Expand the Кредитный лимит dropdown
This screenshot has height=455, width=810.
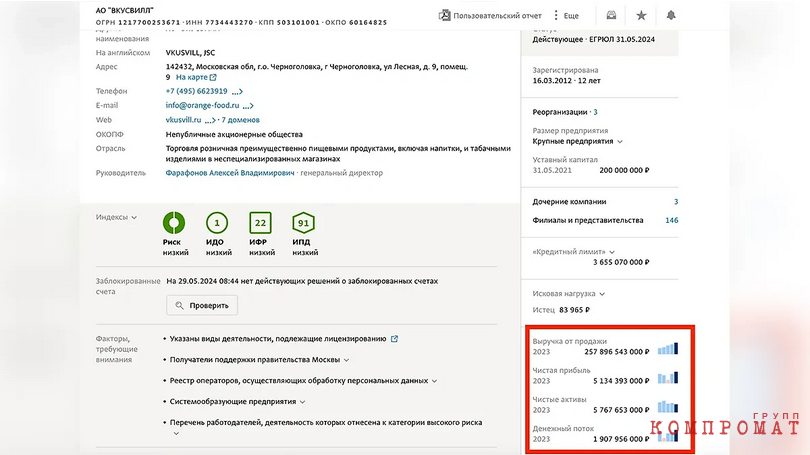pyautogui.click(x=574, y=252)
